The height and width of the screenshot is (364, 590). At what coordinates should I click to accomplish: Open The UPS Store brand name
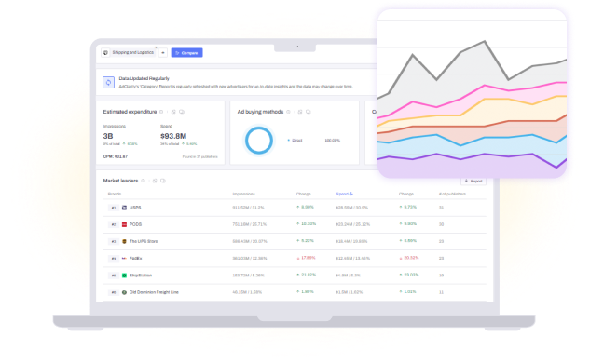point(144,241)
